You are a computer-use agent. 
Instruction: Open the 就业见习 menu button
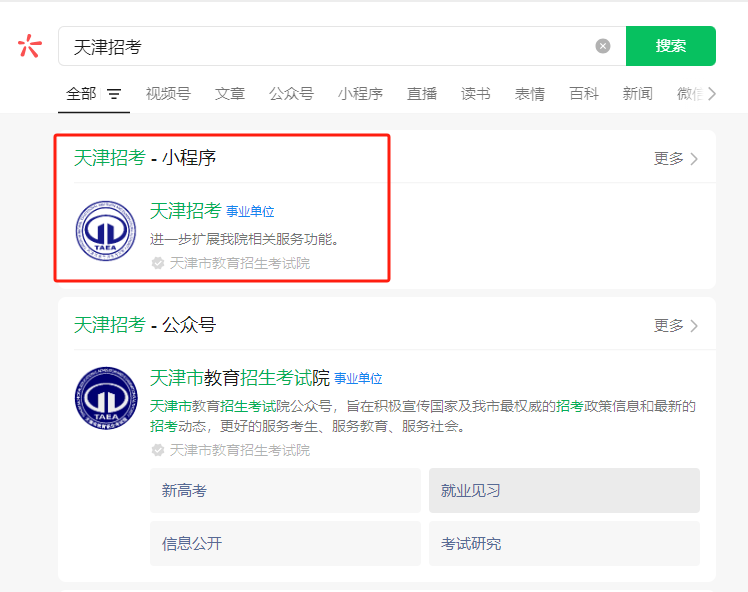click(x=564, y=490)
